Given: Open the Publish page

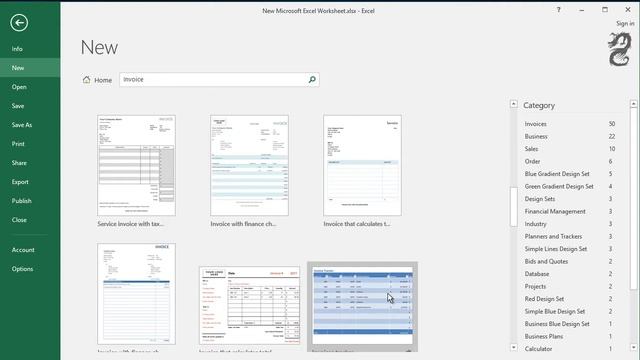Looking at the screenshot, I should point(30,201).
